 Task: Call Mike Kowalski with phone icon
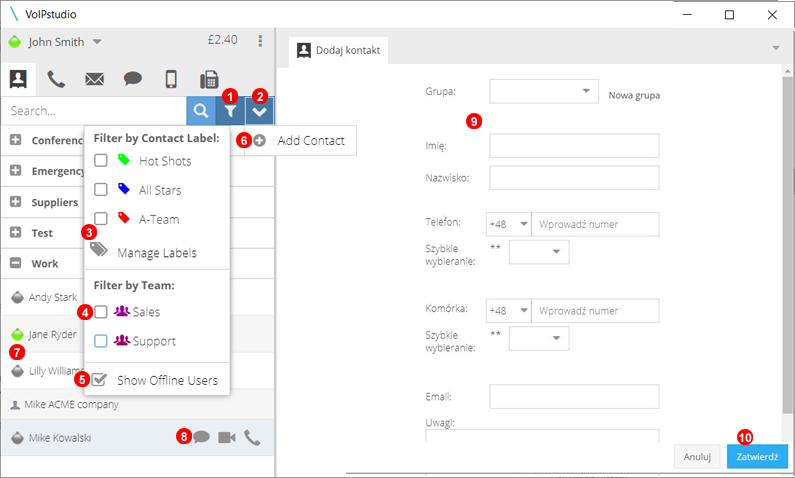(252, 437)
